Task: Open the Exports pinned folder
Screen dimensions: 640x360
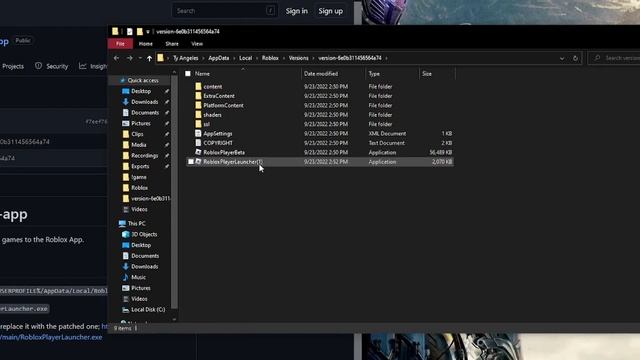Action: 140,167
